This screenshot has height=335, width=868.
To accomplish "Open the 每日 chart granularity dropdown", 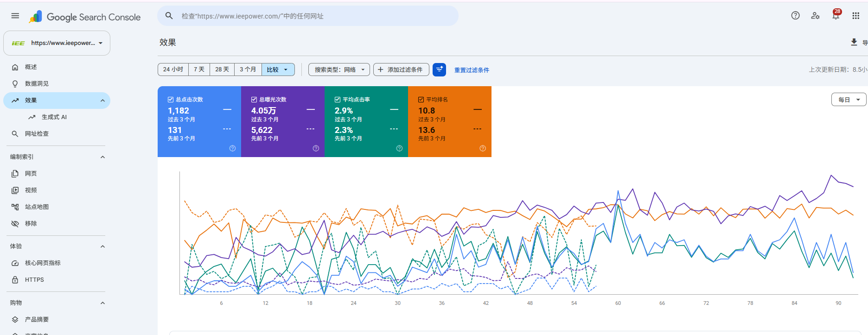I will point(849,100).
